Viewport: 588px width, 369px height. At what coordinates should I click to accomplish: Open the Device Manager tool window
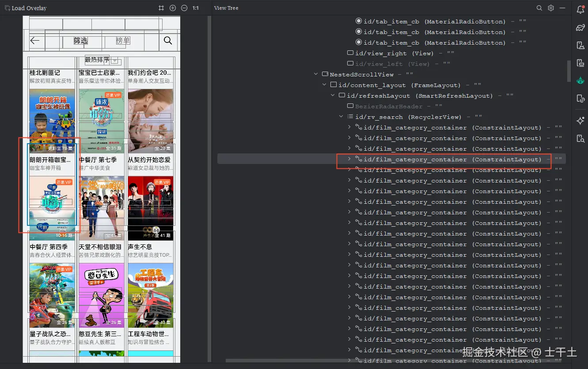(x=580, y=46)
